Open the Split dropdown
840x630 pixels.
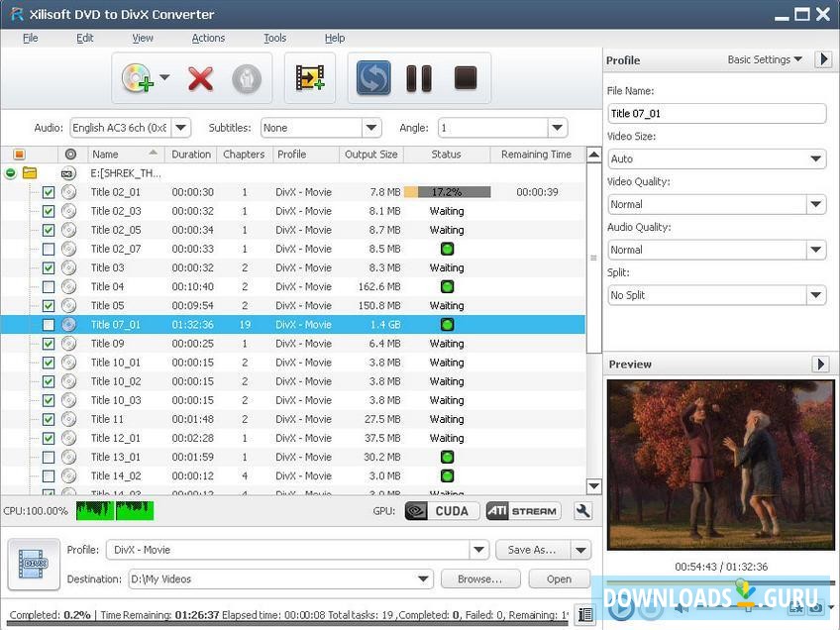coord(815,295)
